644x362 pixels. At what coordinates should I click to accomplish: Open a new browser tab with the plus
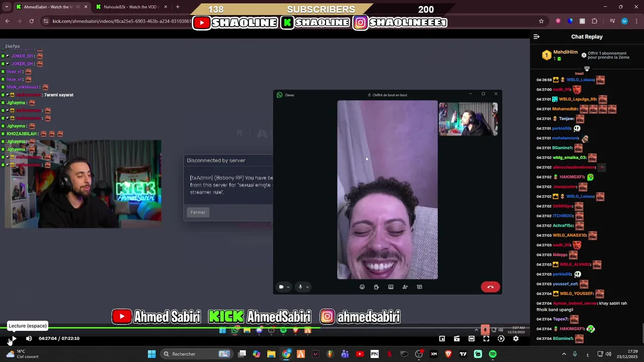(x=178, y=7)
